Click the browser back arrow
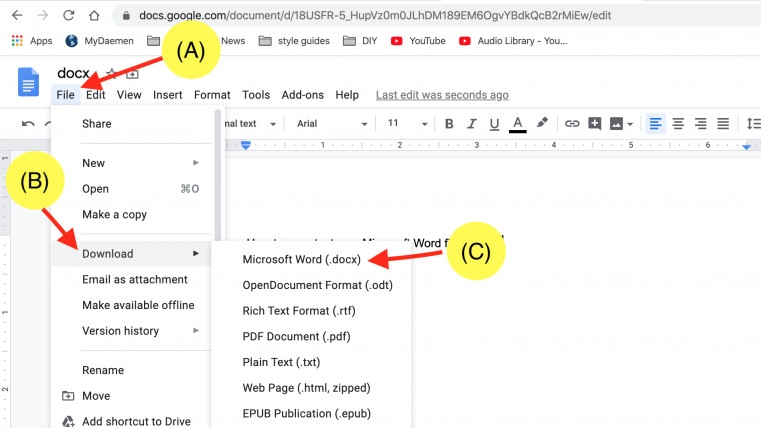The width and height of the screenshot is (761, 428). [17, 16]
